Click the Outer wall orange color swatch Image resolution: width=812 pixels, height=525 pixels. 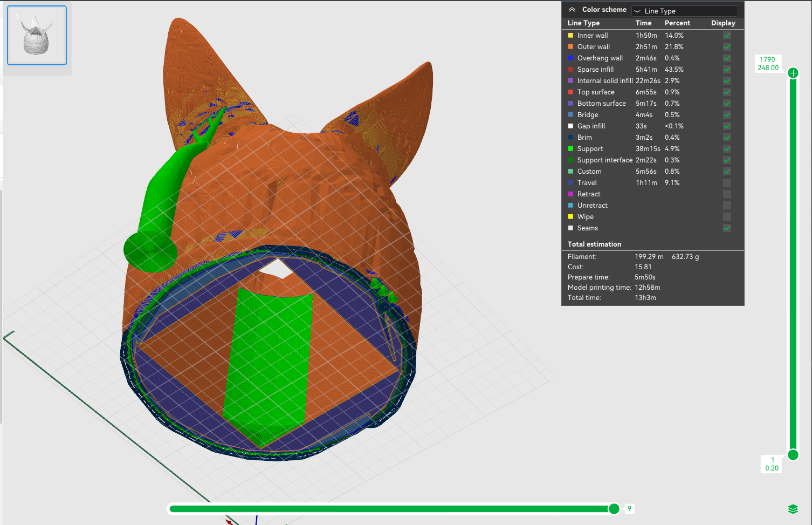click(x=570, y=47)
